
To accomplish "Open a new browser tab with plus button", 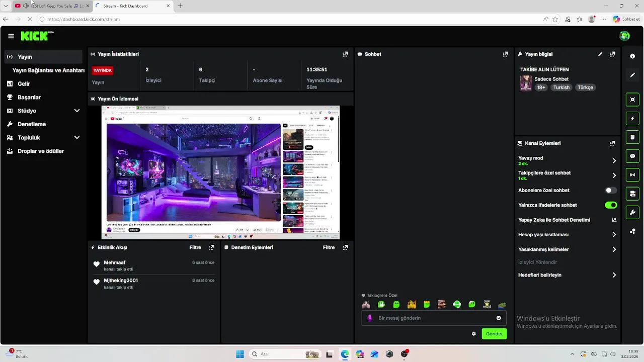I will click(180, 6).
